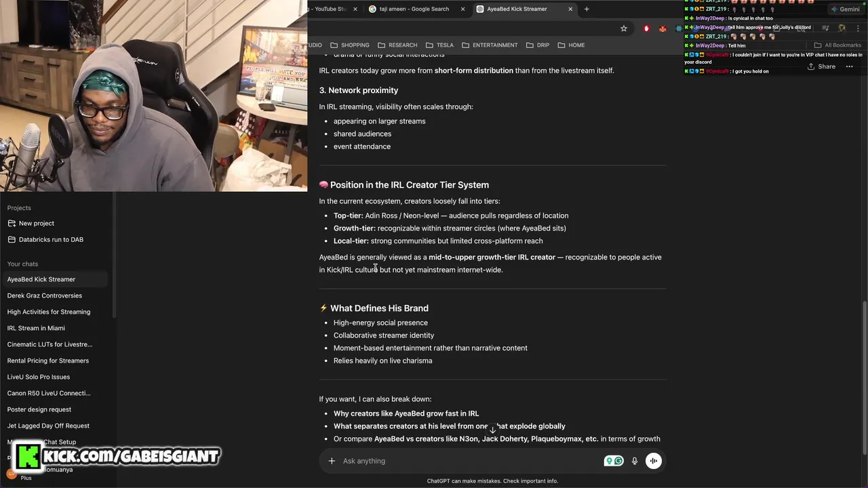Open the Databricks run to DAB project

click(x=51, y=239)
